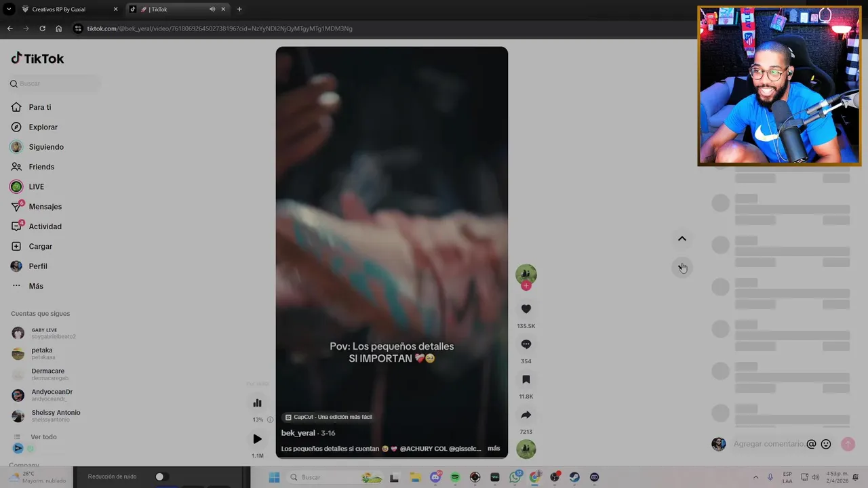Open the petaka followed account

[x=34, y=353]
